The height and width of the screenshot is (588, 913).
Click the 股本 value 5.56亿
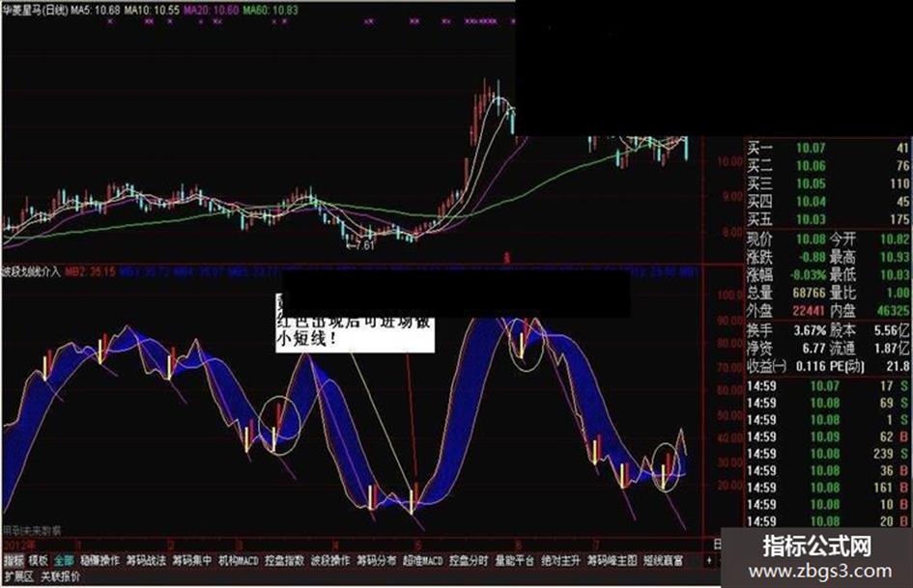tap(891, 330)
